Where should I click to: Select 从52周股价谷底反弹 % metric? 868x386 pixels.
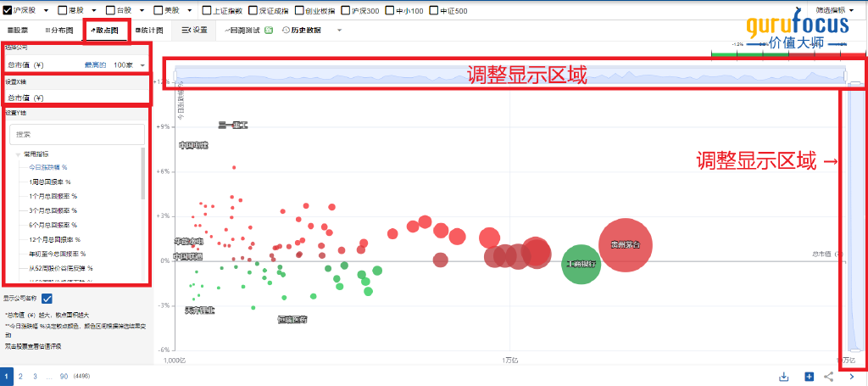[60, 269]
